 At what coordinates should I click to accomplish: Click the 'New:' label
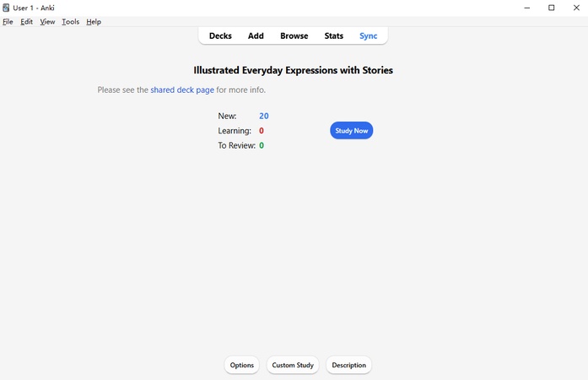[227, 116]
